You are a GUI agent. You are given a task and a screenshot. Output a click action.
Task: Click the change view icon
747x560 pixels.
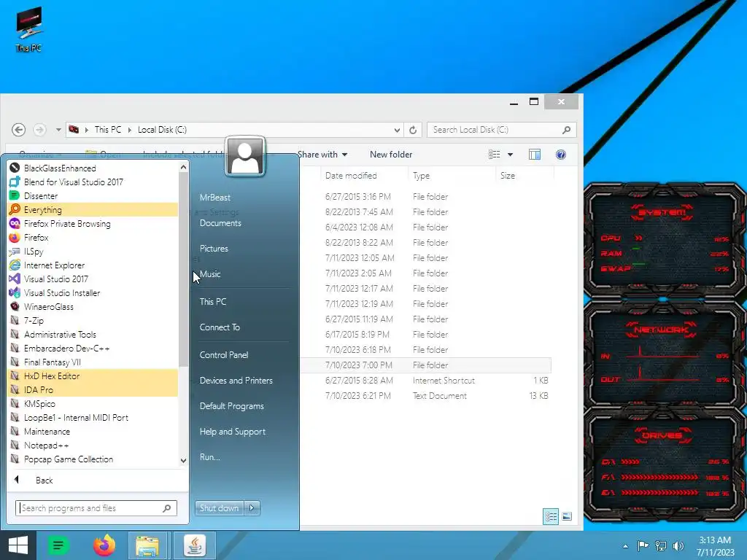tap(495, 155)
